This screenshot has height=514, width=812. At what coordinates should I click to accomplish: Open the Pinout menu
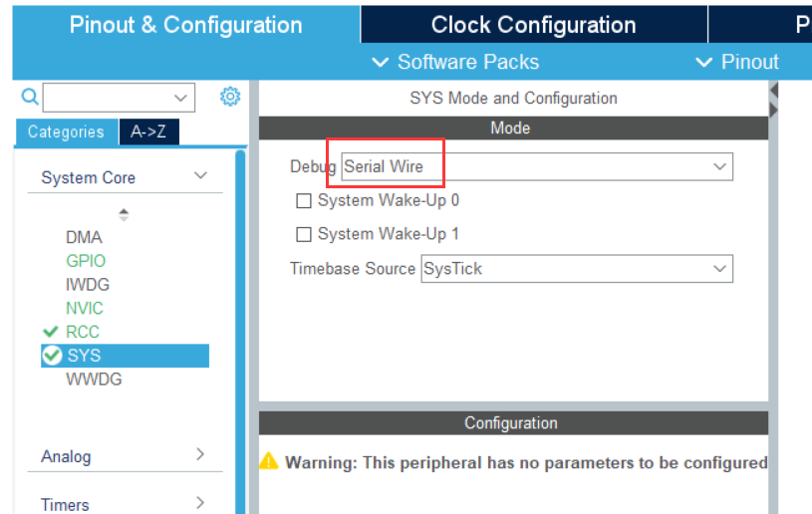click(736, 62)
